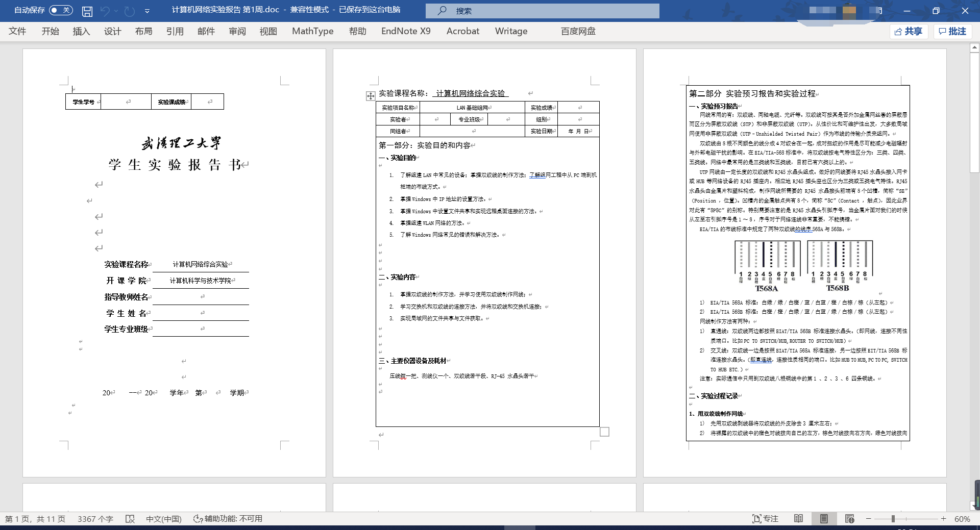Screen dimensions: 980x530
Task: Switch to Web Layout view icon
Action: [x=849, y=519]
